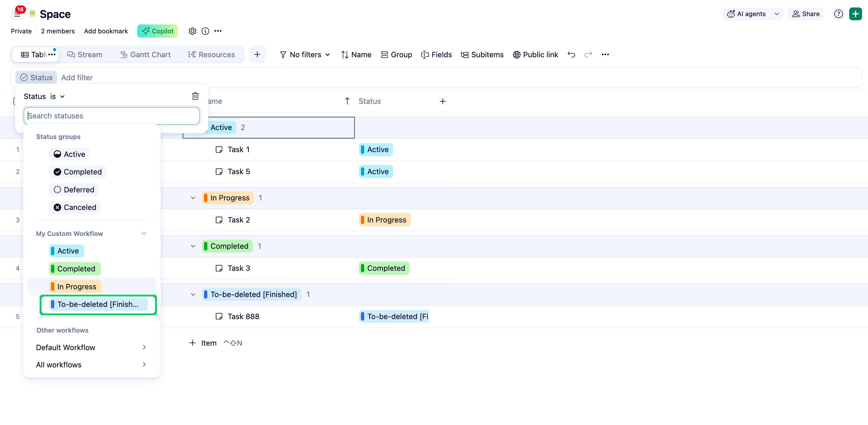The image size is (868, 425).
Task: Click the Copilot button
Action: coord(157,31)
